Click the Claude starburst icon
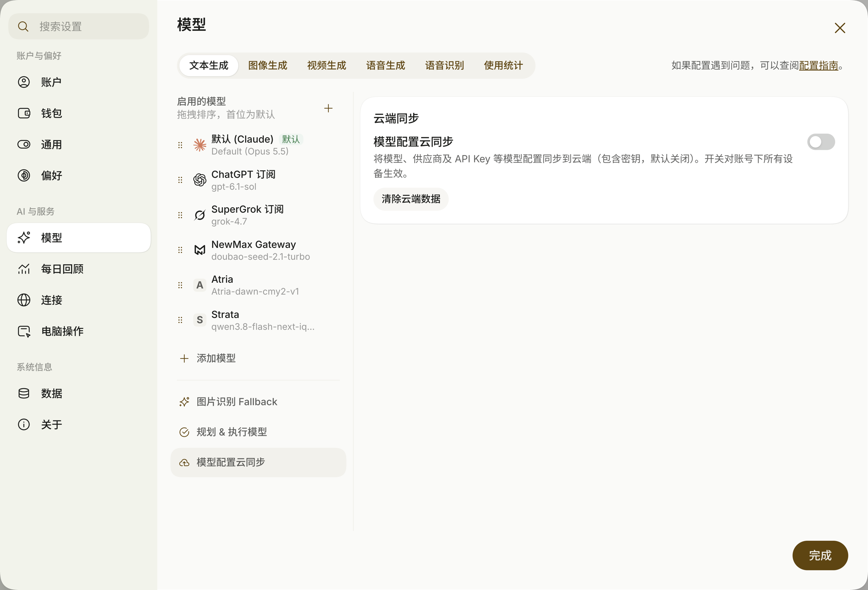Screen dimensions: 868x590 (x=199, y=145)
